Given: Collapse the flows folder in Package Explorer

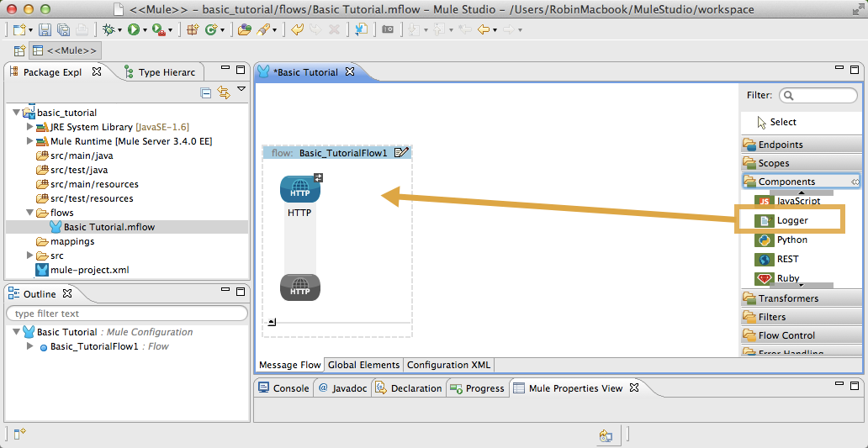Looking at the screenshot, I should (x=30, y=213).
